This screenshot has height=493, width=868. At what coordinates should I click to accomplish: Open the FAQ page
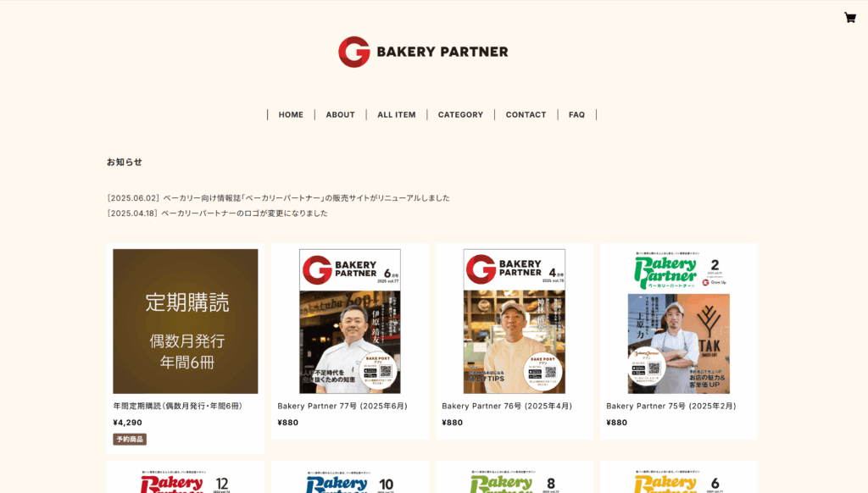(x=576, y=114)
